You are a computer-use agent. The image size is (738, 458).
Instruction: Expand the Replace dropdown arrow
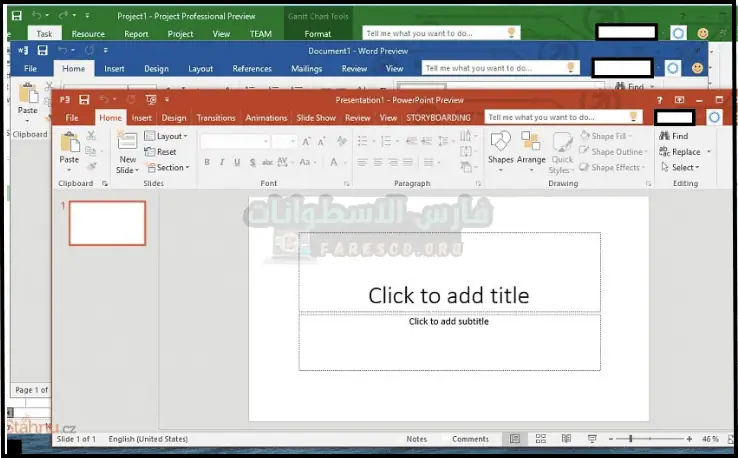[708, 152]
